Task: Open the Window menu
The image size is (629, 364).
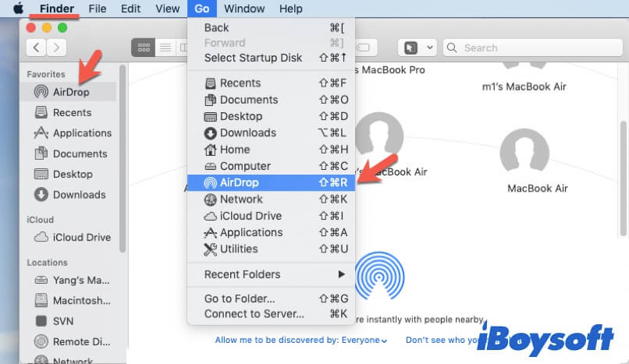Action: coord(244,9)
